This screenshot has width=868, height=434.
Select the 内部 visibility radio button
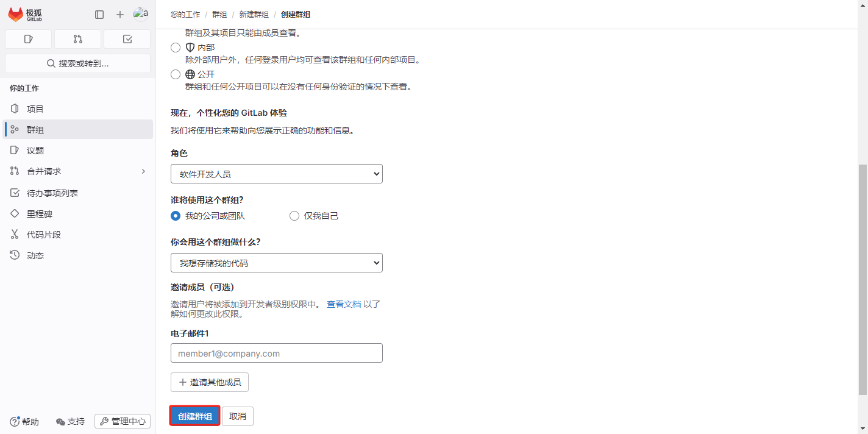coord(176,48)
